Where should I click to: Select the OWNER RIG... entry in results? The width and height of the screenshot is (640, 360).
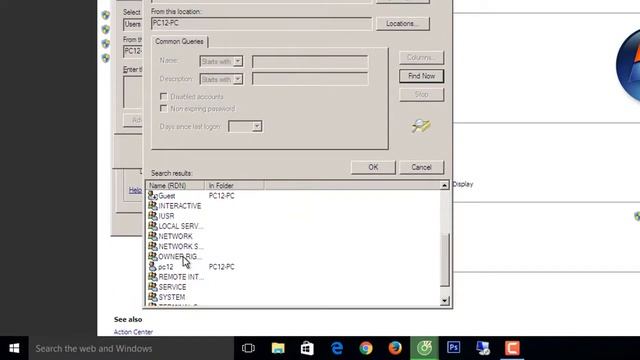[x=175, y=256]
